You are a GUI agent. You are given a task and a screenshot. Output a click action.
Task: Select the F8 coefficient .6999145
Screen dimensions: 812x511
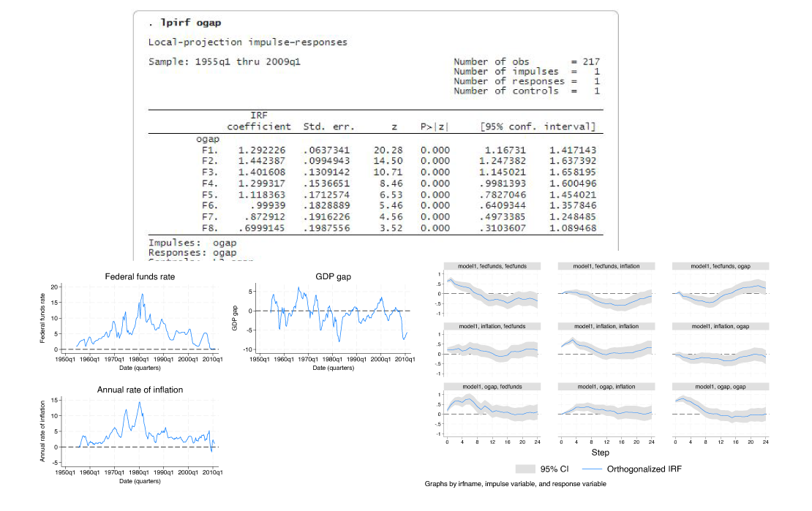[x=261, y=228]
